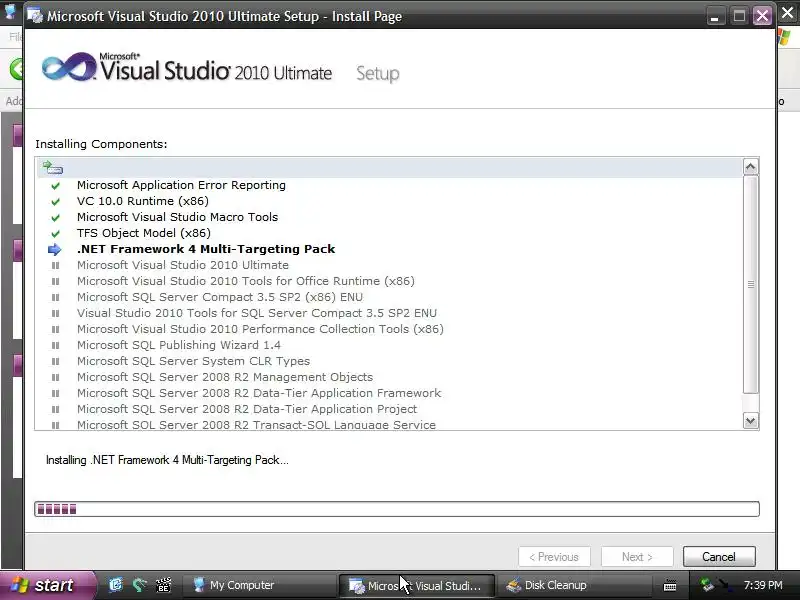Minimize the Visual Studio setup window
800x600 pixels.
[x=715, y=16]
